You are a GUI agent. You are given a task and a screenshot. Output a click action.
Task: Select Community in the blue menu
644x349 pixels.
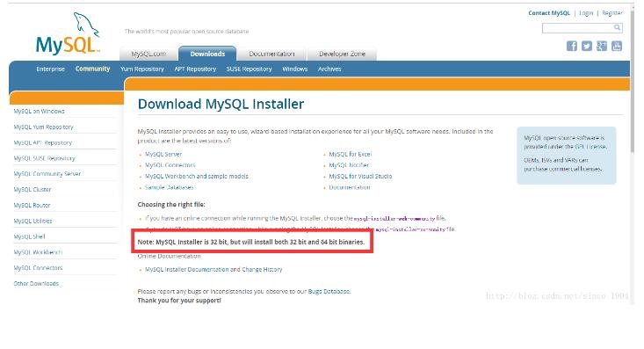(x=93, y=69)
